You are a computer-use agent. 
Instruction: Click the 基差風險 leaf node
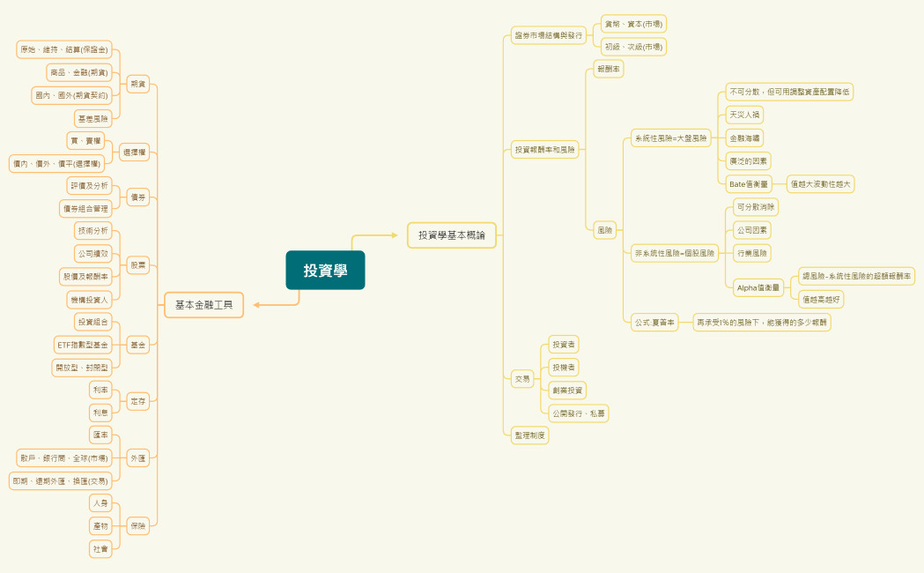pyautogui.click(x=93, y=118)
